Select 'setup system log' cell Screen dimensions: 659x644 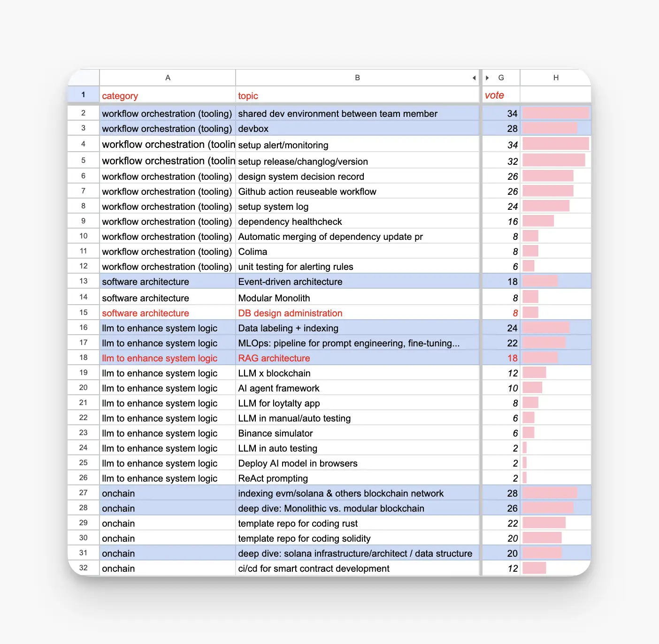tap(357, 206)
